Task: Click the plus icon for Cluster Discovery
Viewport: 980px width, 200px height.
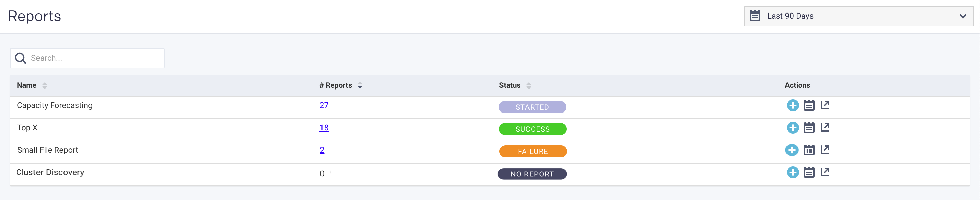Action: point(793,172)
